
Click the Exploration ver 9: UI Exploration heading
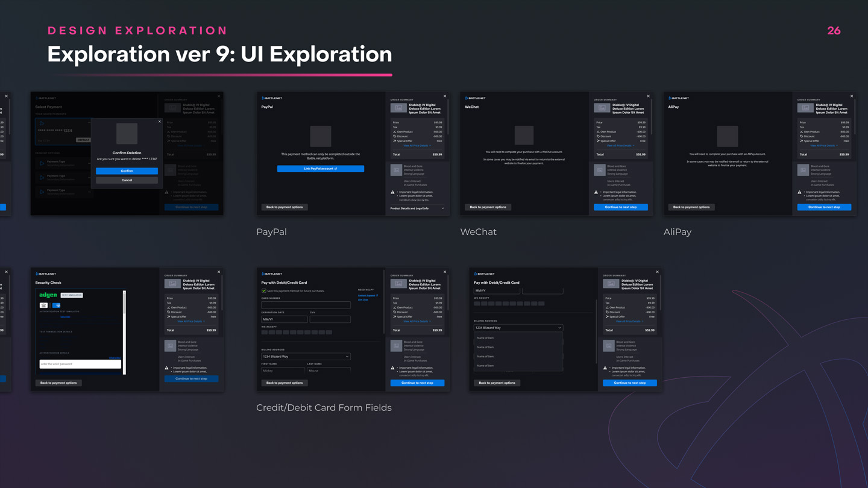pyautogui.click(x=219, y=54)
